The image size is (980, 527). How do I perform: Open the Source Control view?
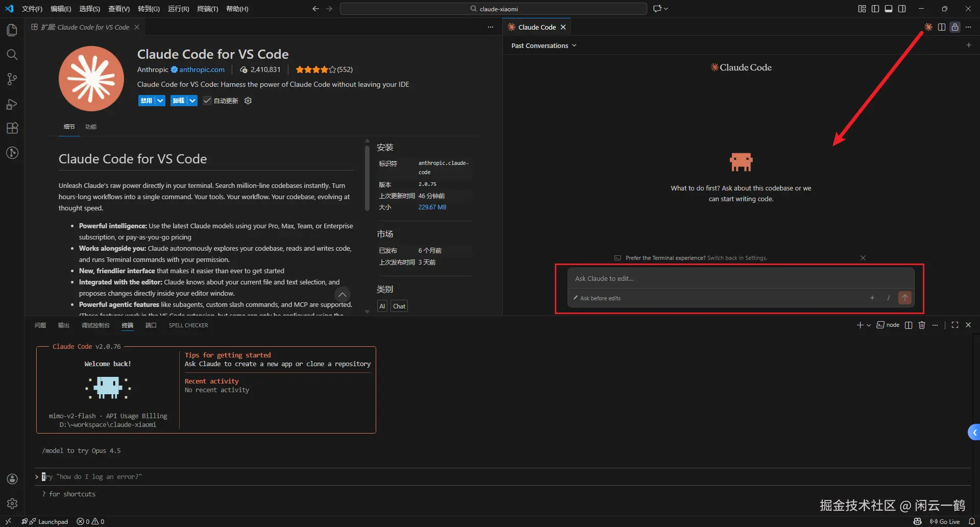12,79
